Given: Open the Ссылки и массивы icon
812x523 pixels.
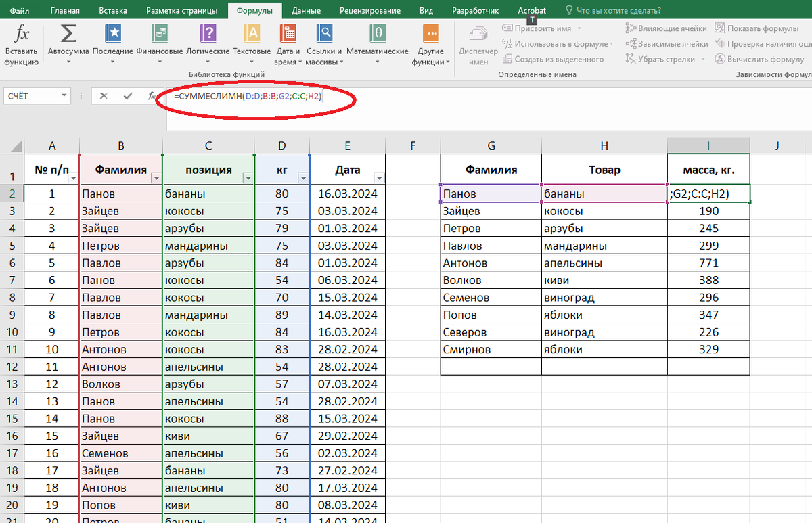Looking at the screenshot, I should tap(324, 33).
